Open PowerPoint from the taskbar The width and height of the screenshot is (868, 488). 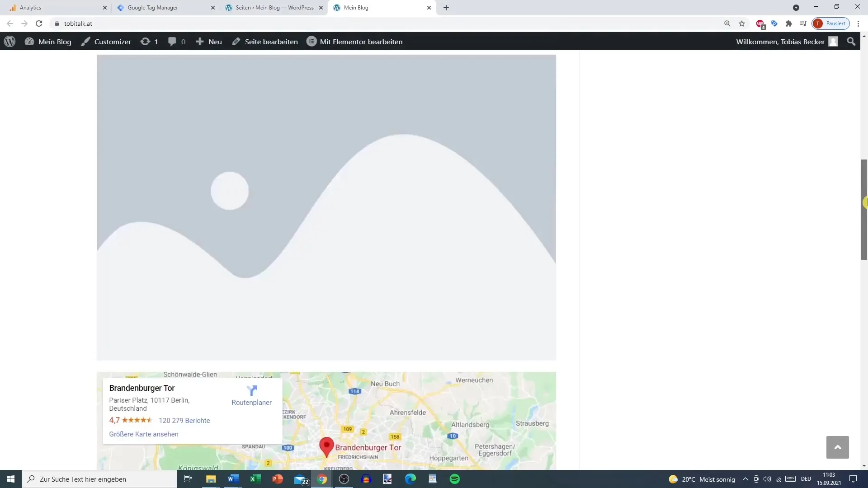pyautogui.click(x=278, y=479)
